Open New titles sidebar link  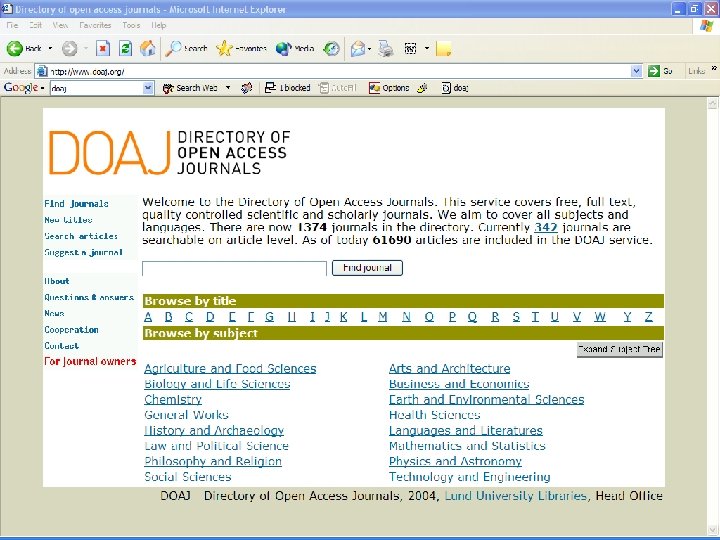(x=68, y=220)
